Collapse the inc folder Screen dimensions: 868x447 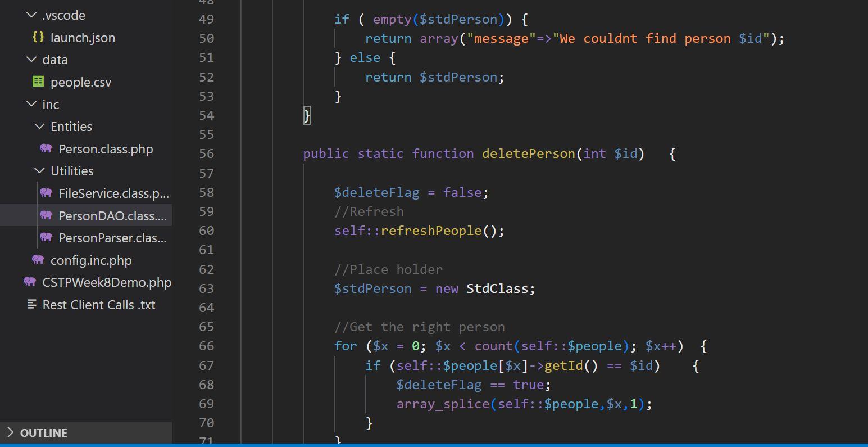coord(31,104)
